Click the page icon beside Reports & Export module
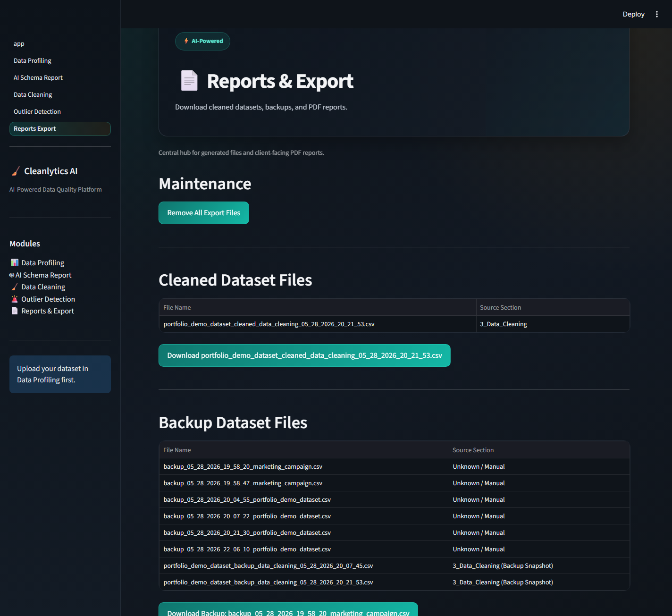The width and height of the screenshot is (672, 616). [15, 311]
